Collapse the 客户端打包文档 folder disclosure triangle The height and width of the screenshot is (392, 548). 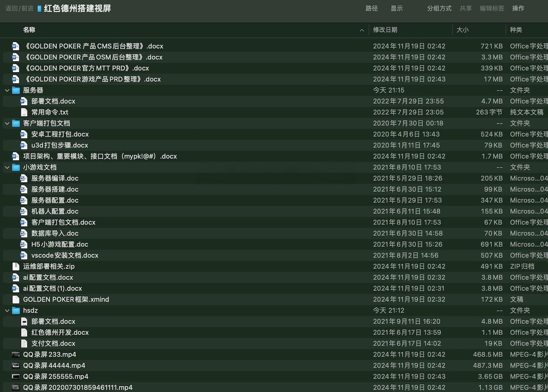point(7,123)
